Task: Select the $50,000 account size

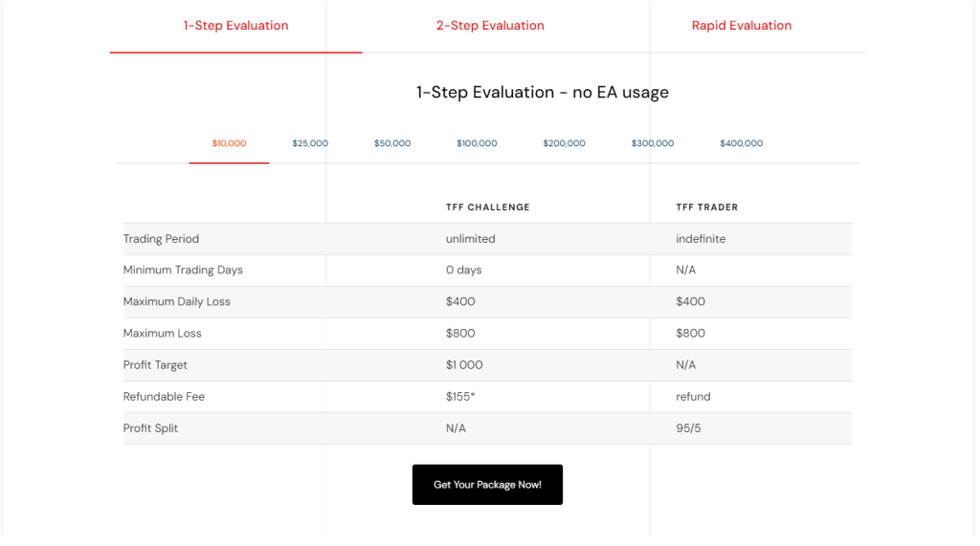Action: coord(392,143)
